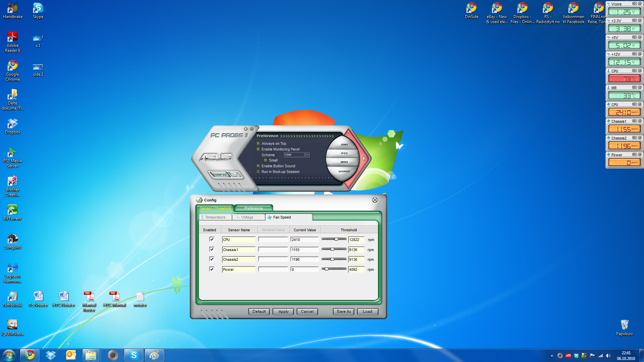
Task: Open HTC Manual PDF on desktop
Action: point(115,299)
